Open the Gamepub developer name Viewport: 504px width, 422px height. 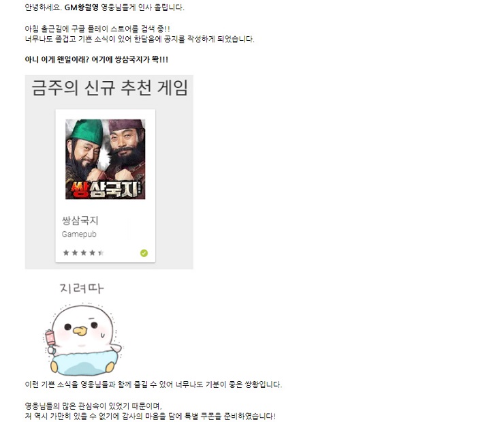pyautogui.click(x=79, y=234)
